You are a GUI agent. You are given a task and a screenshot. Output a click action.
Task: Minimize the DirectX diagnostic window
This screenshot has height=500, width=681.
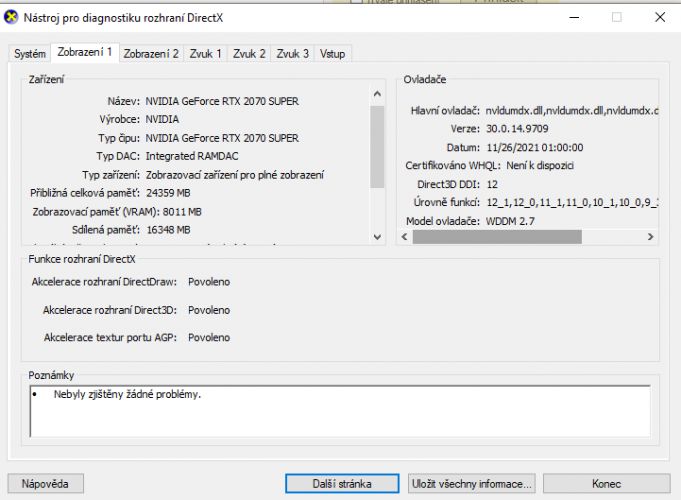(x=574, y=17)
